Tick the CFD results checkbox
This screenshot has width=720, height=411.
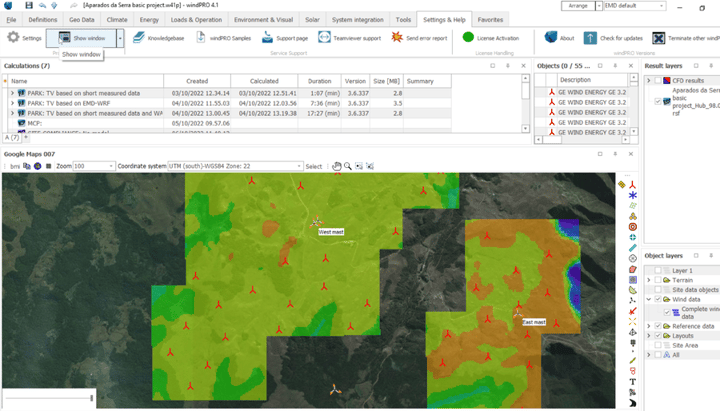point(658,80)
